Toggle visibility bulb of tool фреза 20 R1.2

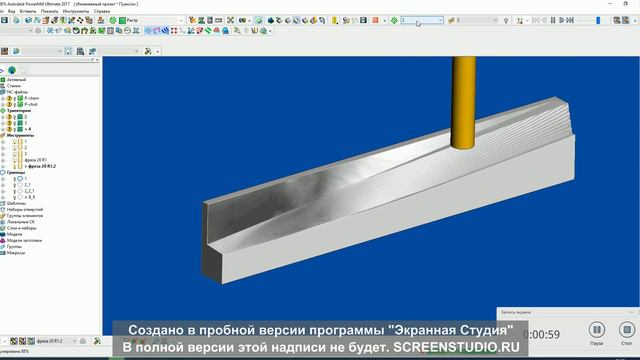coord(15,166)
